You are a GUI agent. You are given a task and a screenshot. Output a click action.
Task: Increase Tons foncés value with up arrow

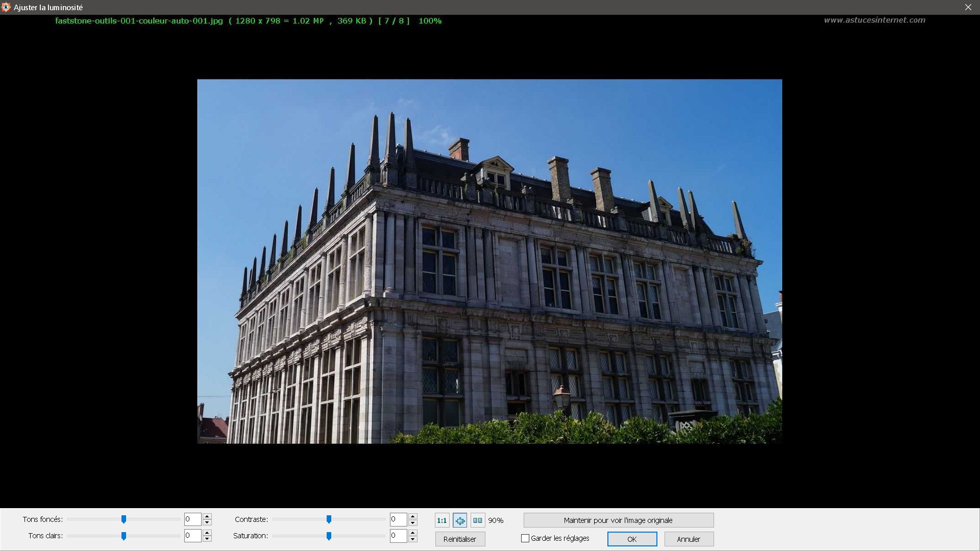coord(207,516)
